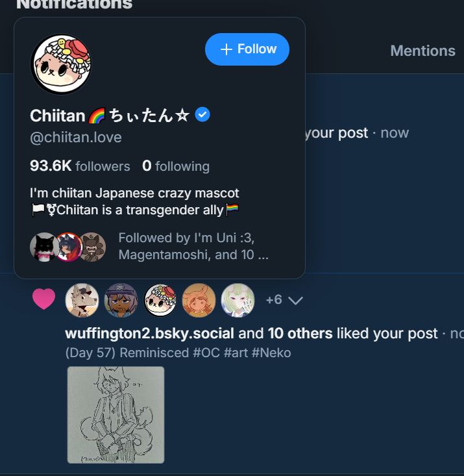Click the pink heart like icon

(x=43, y=299)
